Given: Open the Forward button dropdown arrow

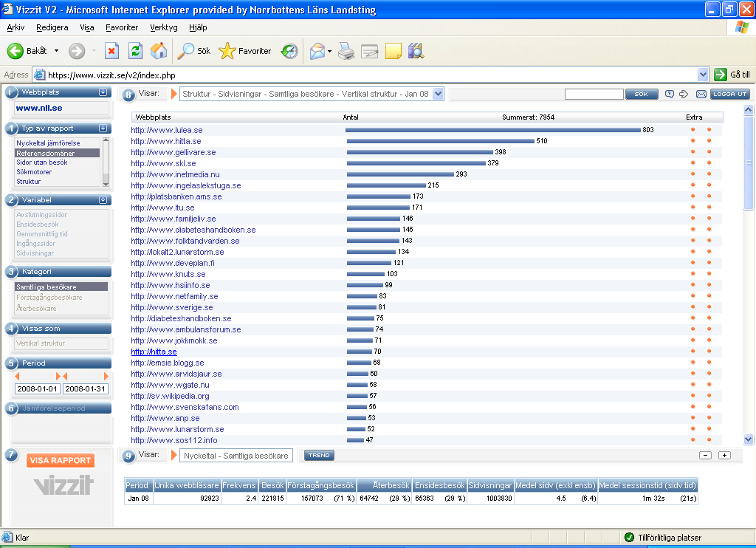Looking at the screenshot, I should (94, 51).
